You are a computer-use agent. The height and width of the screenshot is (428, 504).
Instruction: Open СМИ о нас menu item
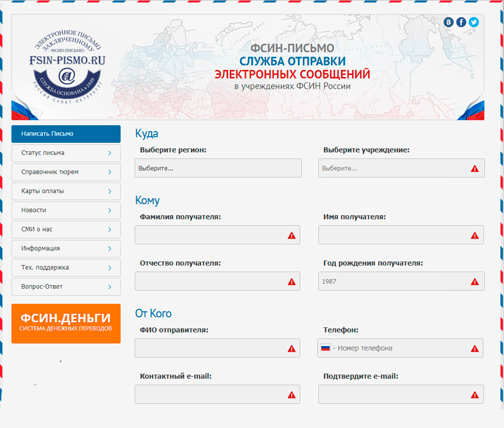(66, 230)
